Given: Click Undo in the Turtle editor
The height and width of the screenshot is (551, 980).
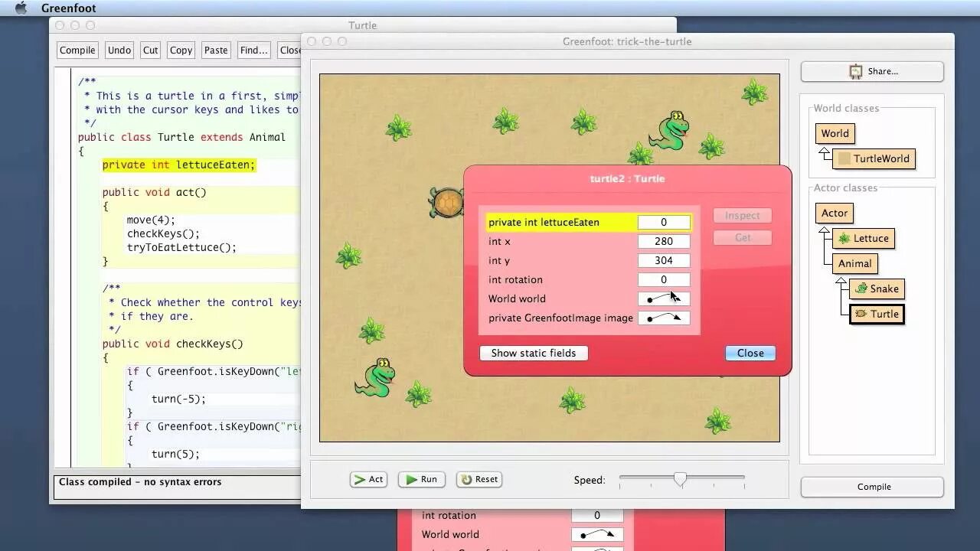Looking at the screenshot, I should click(x=119, y=51).
